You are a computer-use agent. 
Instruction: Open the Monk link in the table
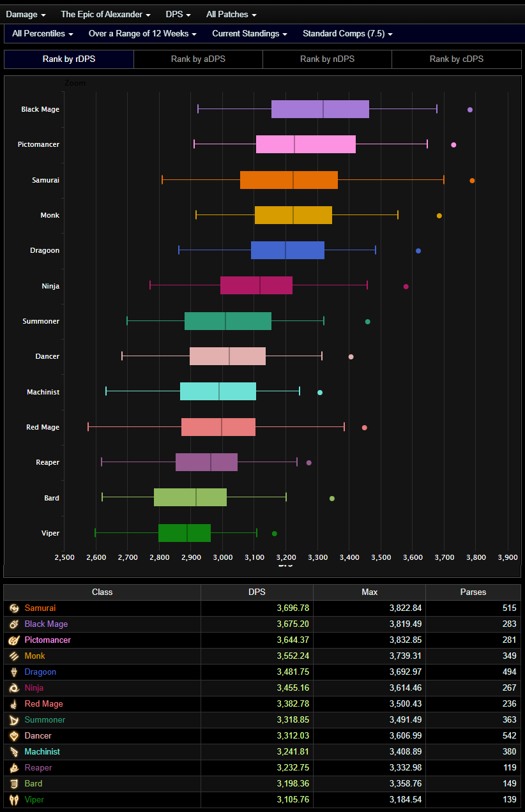pyautogui.click(x=35, y=656)
